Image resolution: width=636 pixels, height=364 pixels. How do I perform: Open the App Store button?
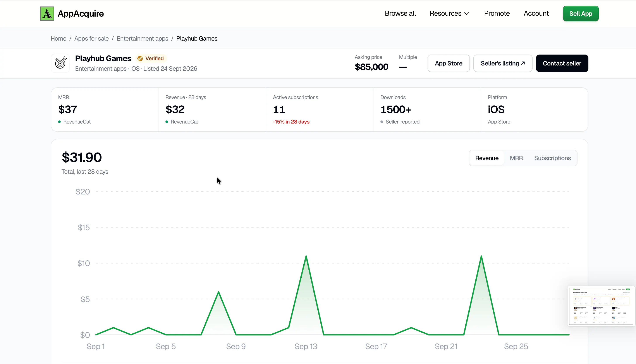(449, 63)
